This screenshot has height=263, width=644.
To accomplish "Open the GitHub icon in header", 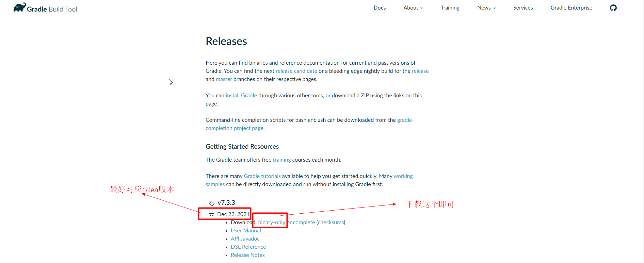I will (x=613, y=8).
